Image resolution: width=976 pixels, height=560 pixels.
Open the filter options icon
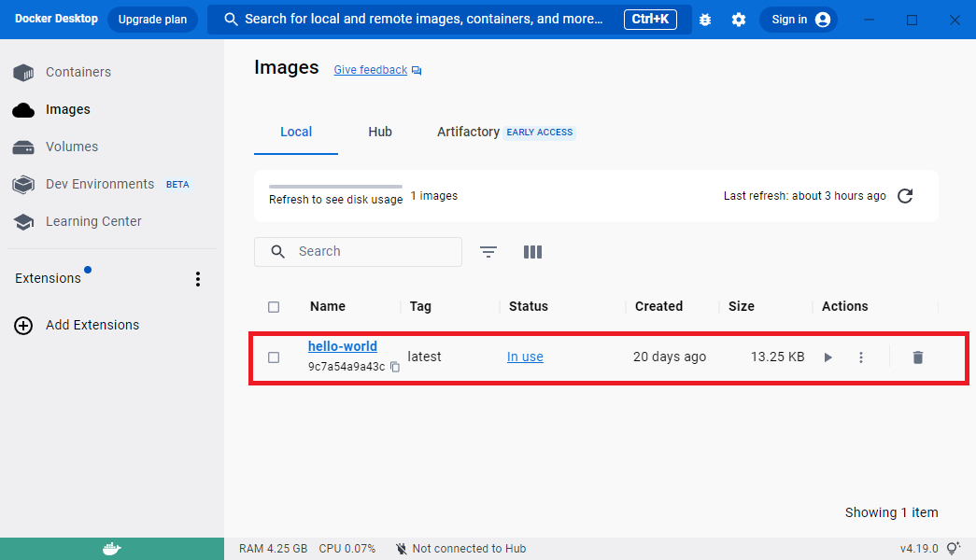(488, 252)
